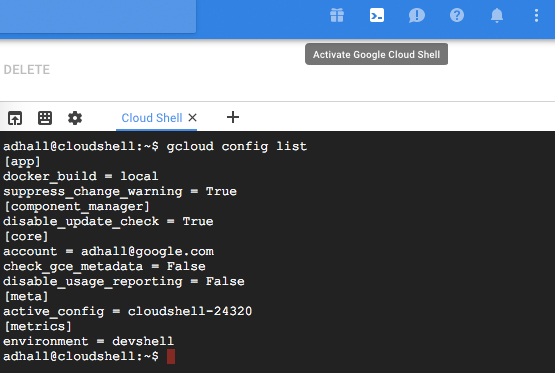Open the Cloud Shell keyboard options icon
This screenshot has height=373, width=555.
45,118
